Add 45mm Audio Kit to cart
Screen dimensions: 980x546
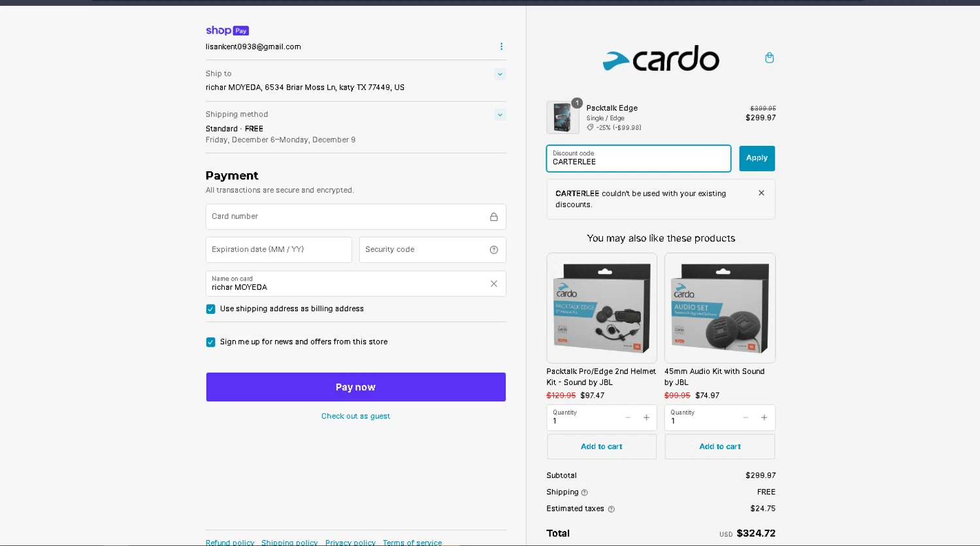pyautogui.click(x=720, y=447)
